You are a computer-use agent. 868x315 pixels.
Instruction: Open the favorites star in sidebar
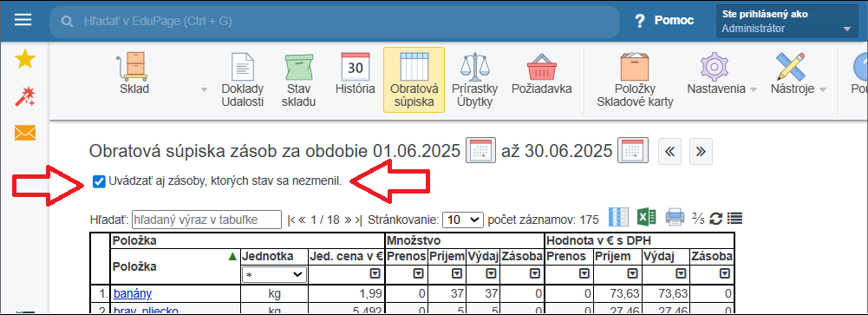pos(25,59)
